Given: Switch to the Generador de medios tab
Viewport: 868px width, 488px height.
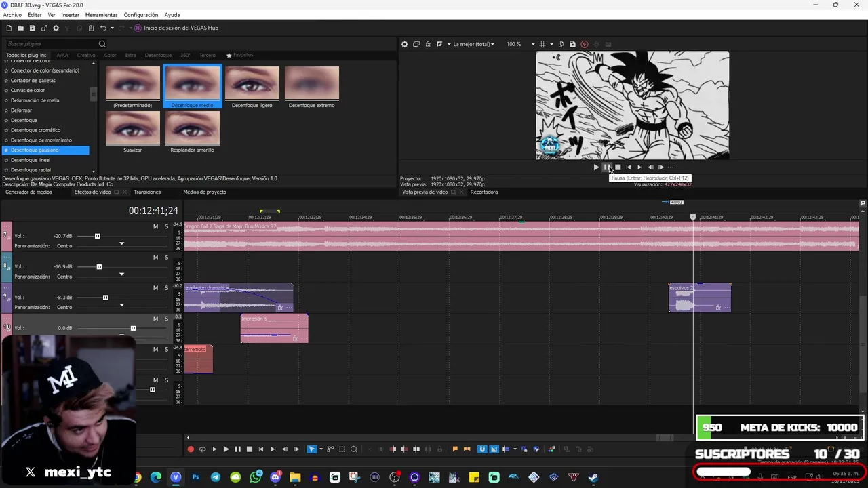Looking at the screenshot, I should (28, 192).
